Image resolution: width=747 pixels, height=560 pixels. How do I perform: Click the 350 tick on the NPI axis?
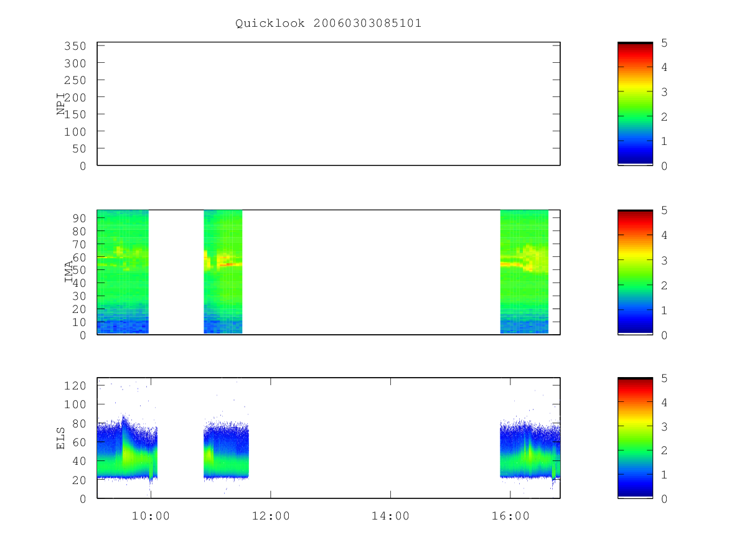point(76,46)
